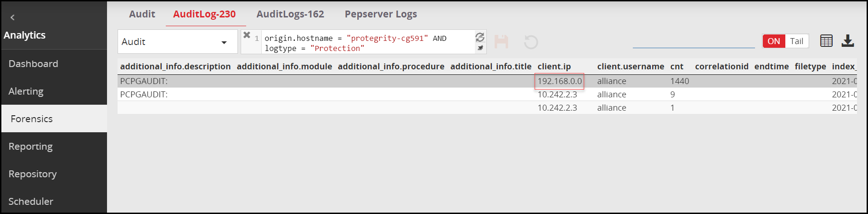Collapse the Analytics sidebar back arrow

pos(12,17)
